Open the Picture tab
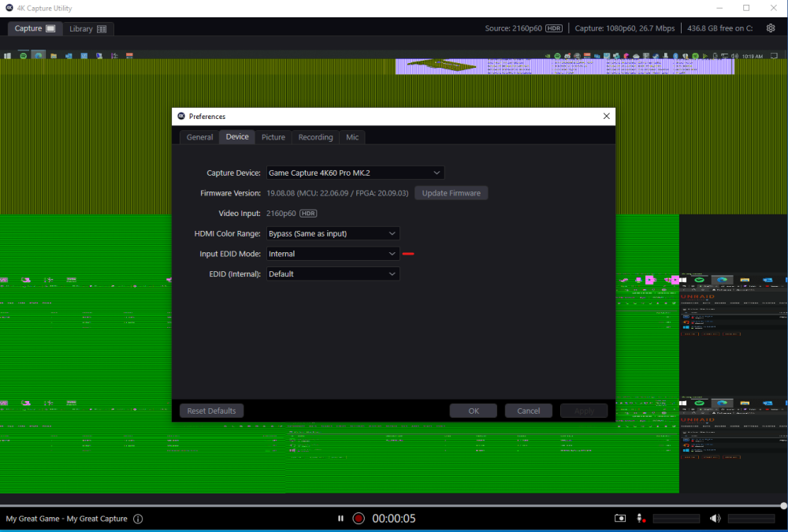Image resolution: width=788 pixels, height=532 pixels. [273, 137]
